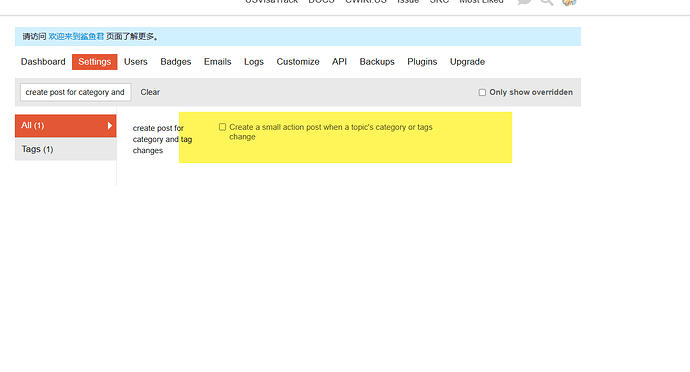
Task: Follow the 欢迎来到鲨鱼君 banner link
Action: click(x=76, y=37)
